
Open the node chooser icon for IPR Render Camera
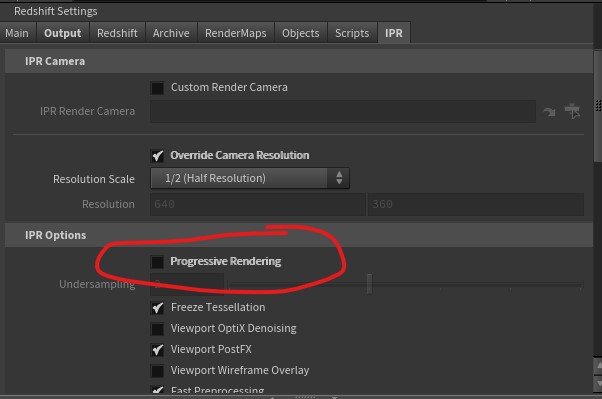(572, 111)
